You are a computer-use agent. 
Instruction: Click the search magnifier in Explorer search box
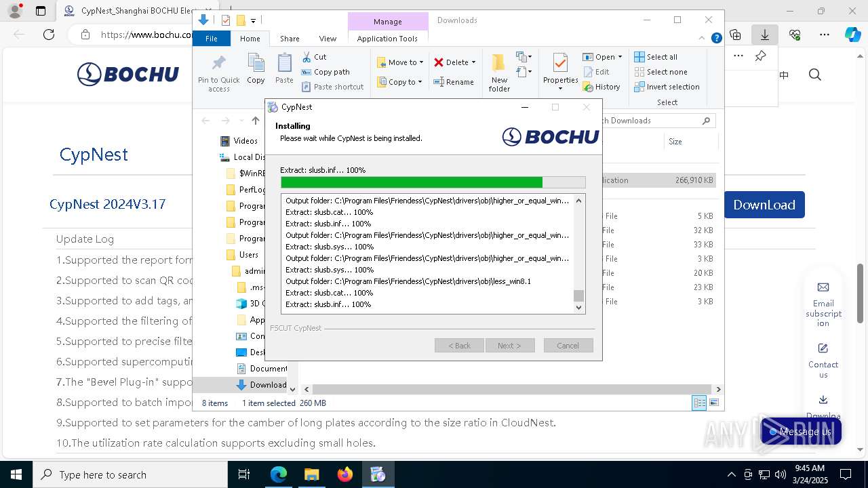[x=706, y=121]
